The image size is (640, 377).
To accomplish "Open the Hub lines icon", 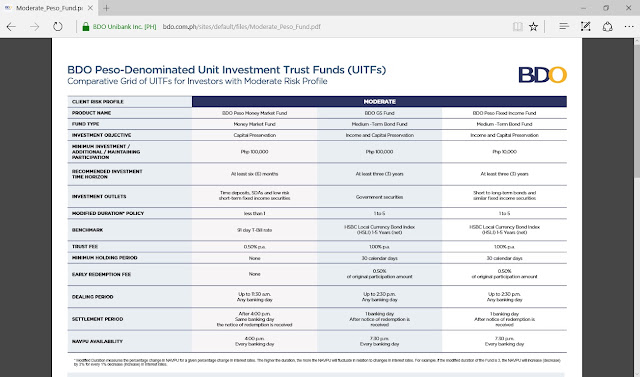I will pyautogui.click(x=564, y=27).
